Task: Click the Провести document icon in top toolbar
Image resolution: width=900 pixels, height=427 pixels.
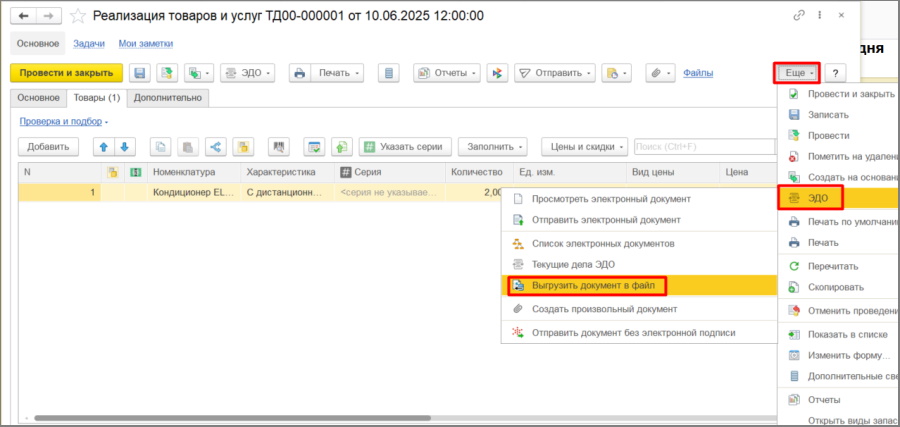Action: point(168,73)
